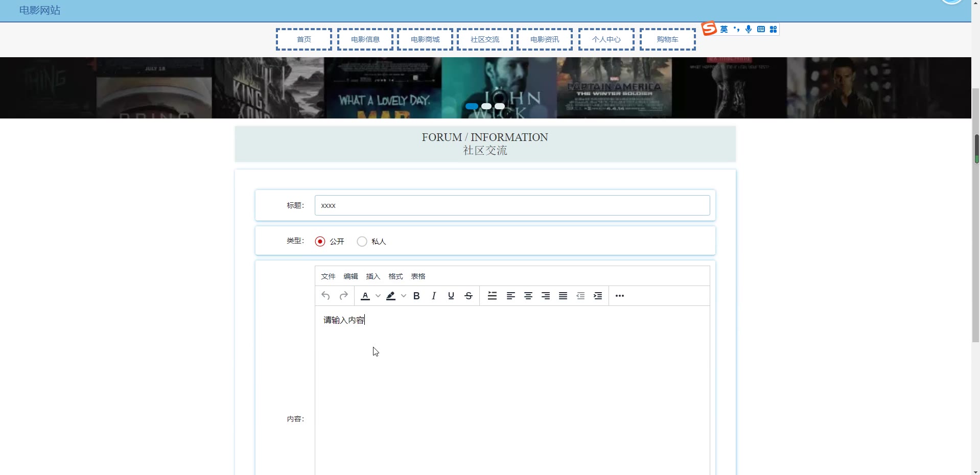The height and width of the screenshot is (475, 980).
Task: Go to 首页 navigation button
Action: [x=304, y=39]
